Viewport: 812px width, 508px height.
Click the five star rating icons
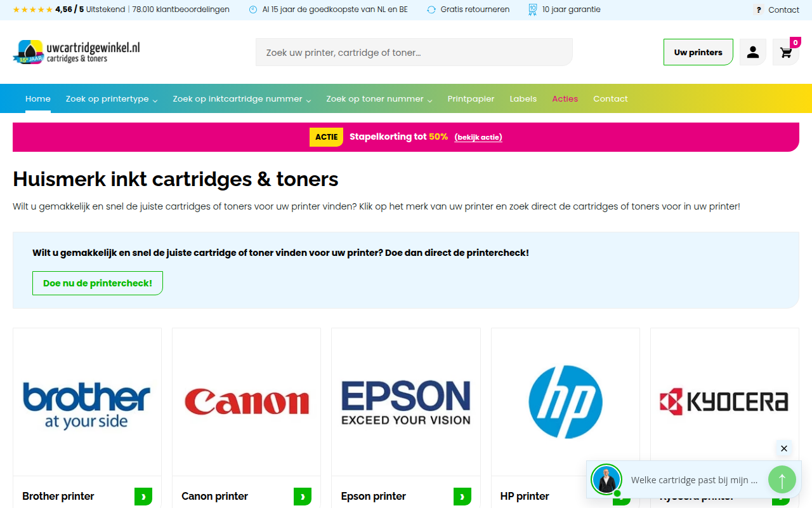click(x=33, y=10)
